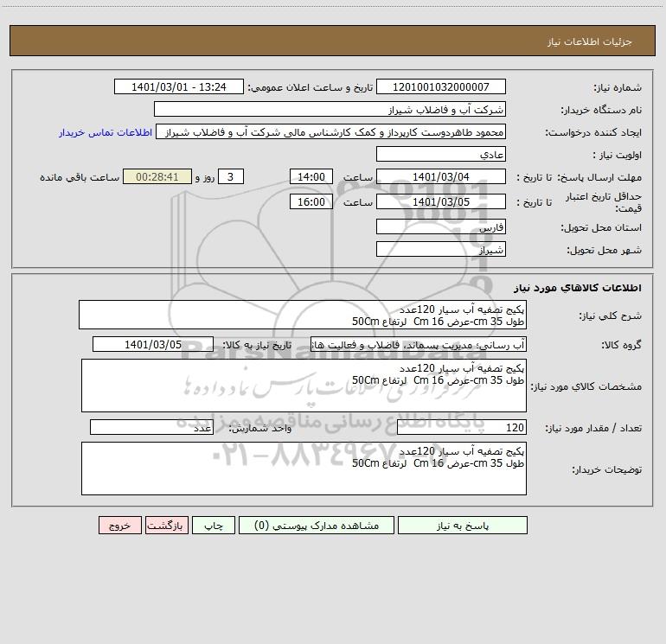This screenshot has width=666, height=644.
Task: Click the request creator field محمود طاهردوست
Action: tap(331, 131)
